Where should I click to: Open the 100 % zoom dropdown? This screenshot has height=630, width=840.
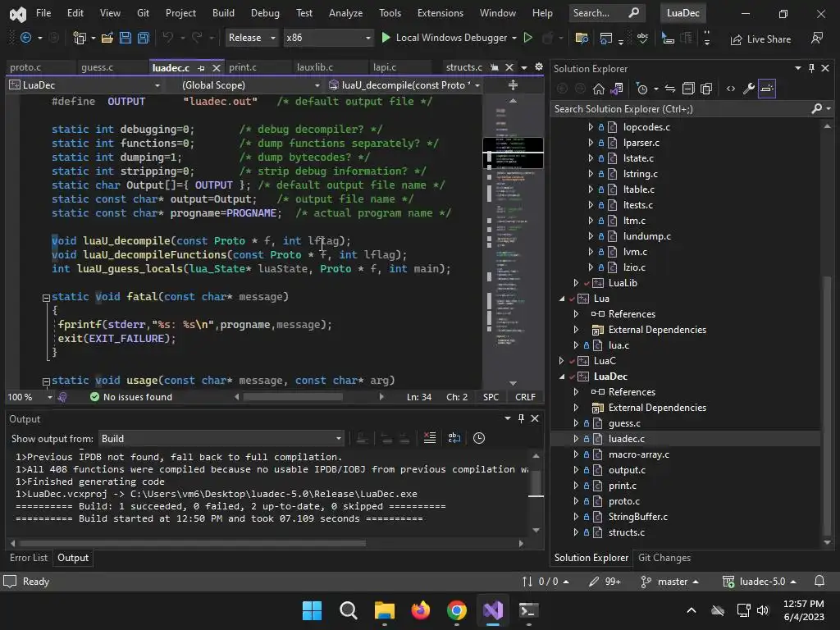(x=30, y=397)
